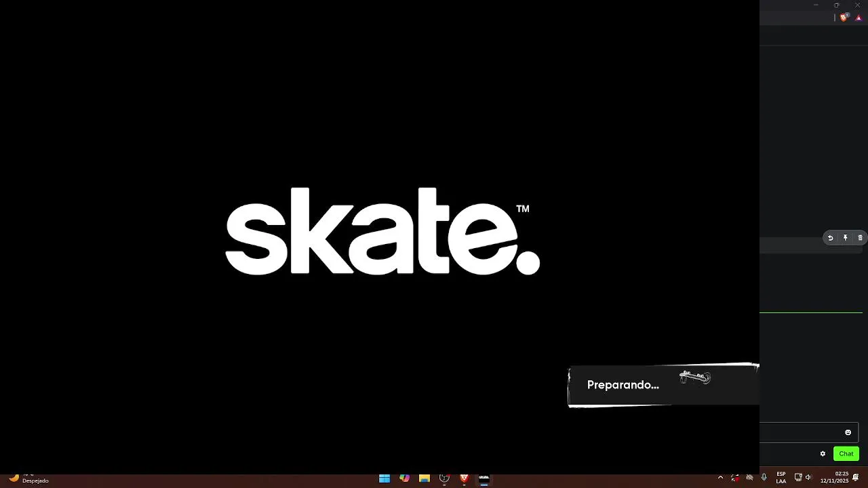This screenshot has width=868, height=488.
Task: Close the browser window
Action: pyautogui.click(x=857, y=5)
